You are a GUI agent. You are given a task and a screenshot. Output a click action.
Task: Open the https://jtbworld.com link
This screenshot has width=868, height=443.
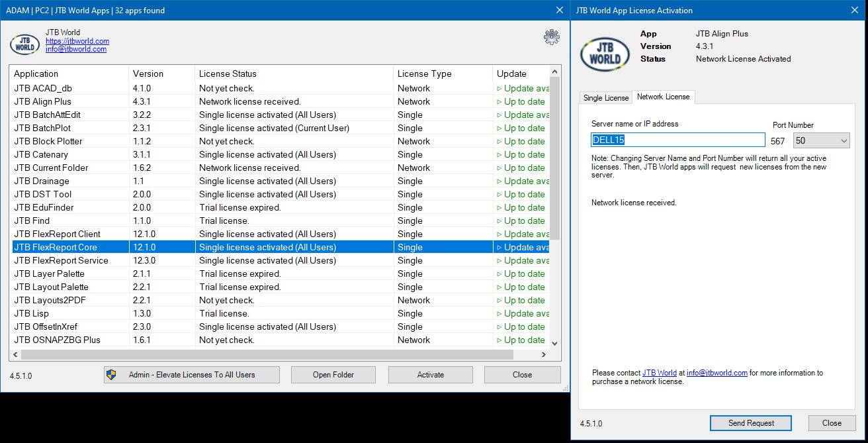(77, 41)
